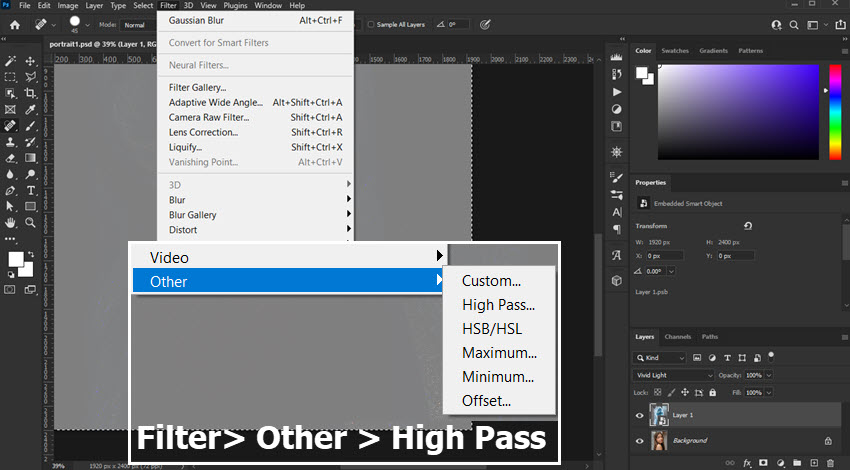Select the Path Selection tool
850x470 pixels.
(x=10, y=207)
